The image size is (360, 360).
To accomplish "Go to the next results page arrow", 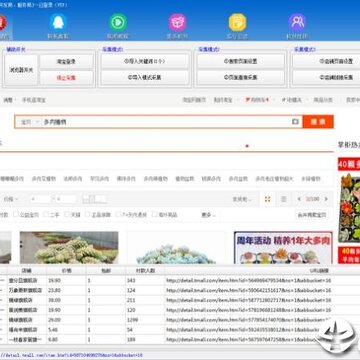I will click(x=326, y=199).
